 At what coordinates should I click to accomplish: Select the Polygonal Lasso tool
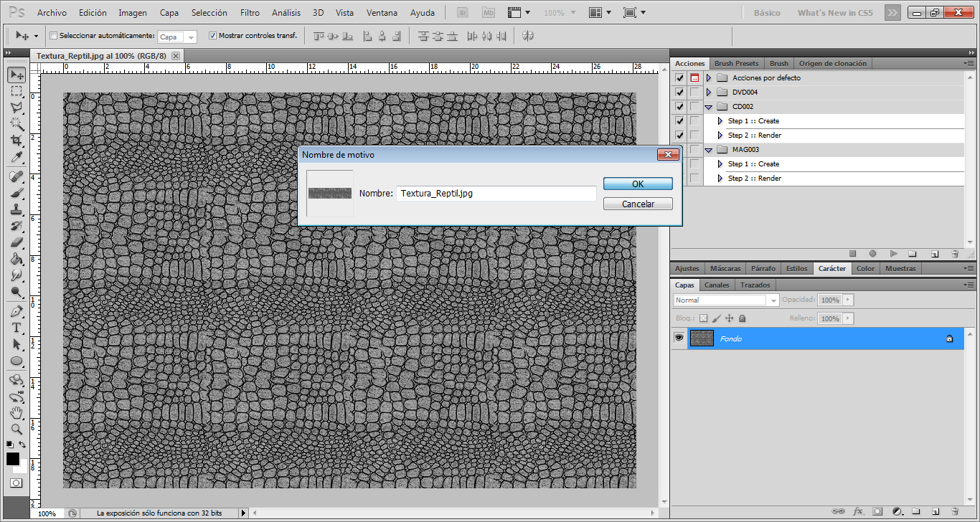pos(17,108)
